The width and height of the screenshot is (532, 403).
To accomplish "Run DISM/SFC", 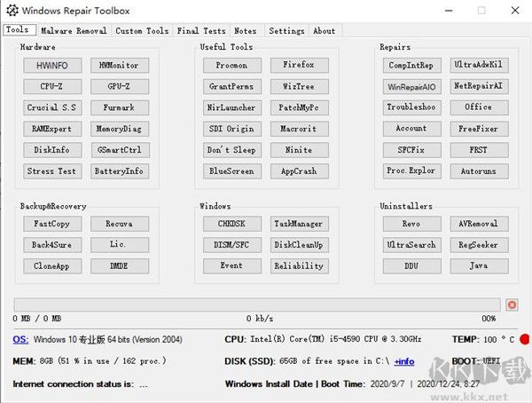I will 232,245.
